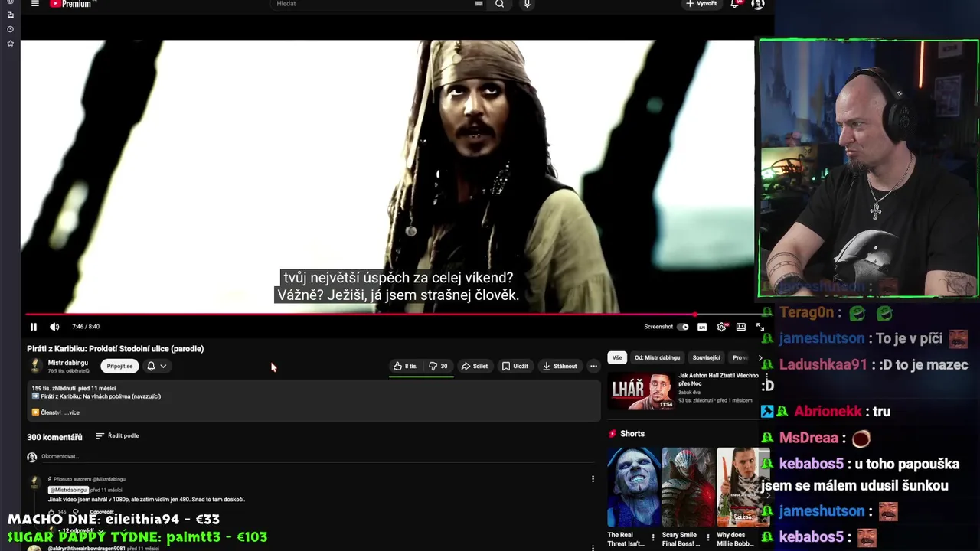Select the Od: Mistr dabingu chip

click(657, 357)
